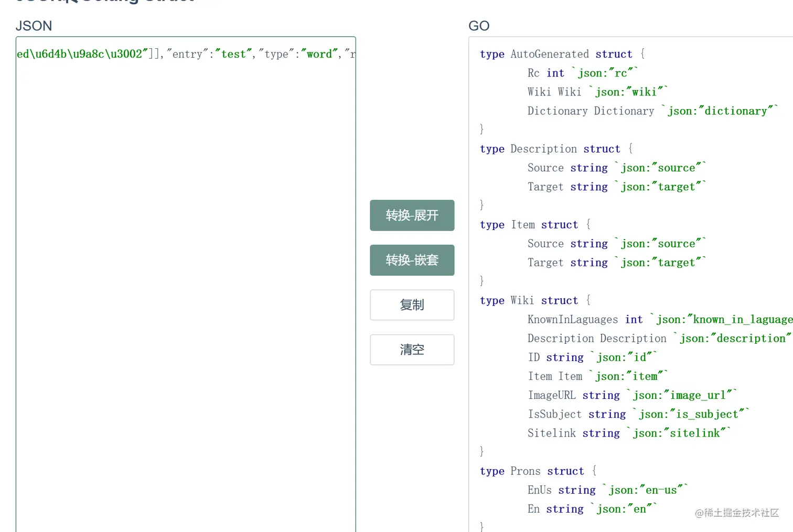Select the line "type Description struct {"
793x532 pixels.
click(556, 149)
